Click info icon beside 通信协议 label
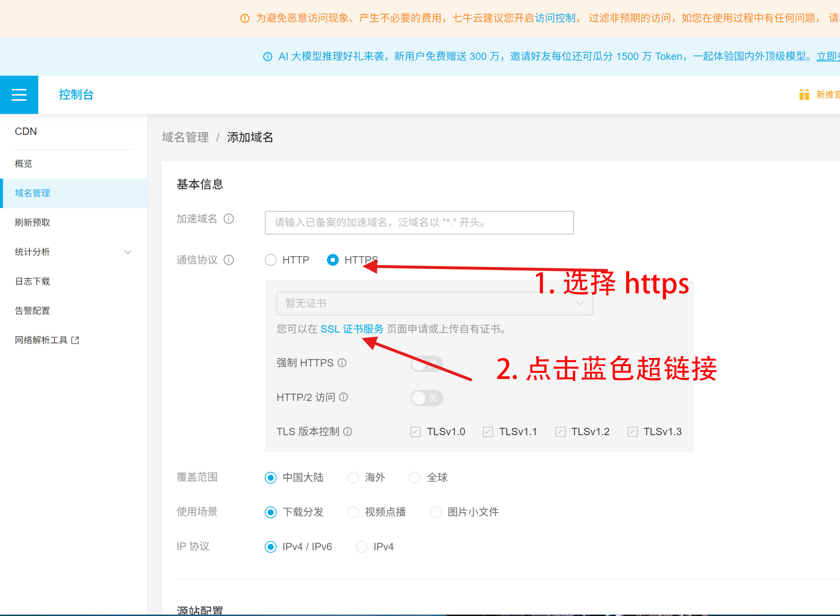This screenshot has width=840, height=616. pos(228,260)
